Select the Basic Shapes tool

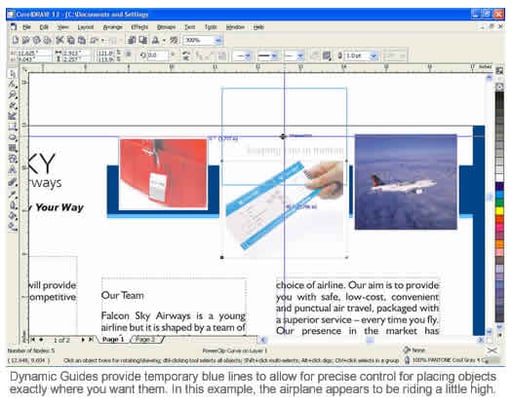coord(12,159)
